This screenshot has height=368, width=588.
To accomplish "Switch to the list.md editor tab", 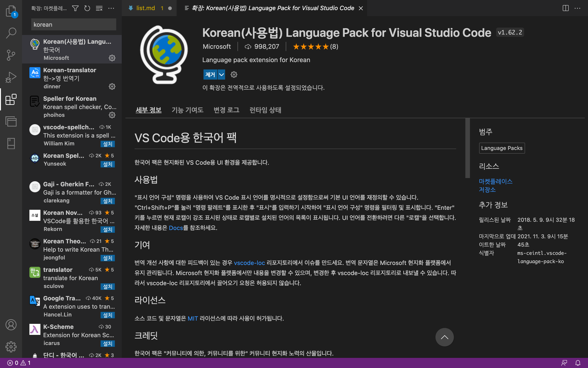I will tap(149, 8).
